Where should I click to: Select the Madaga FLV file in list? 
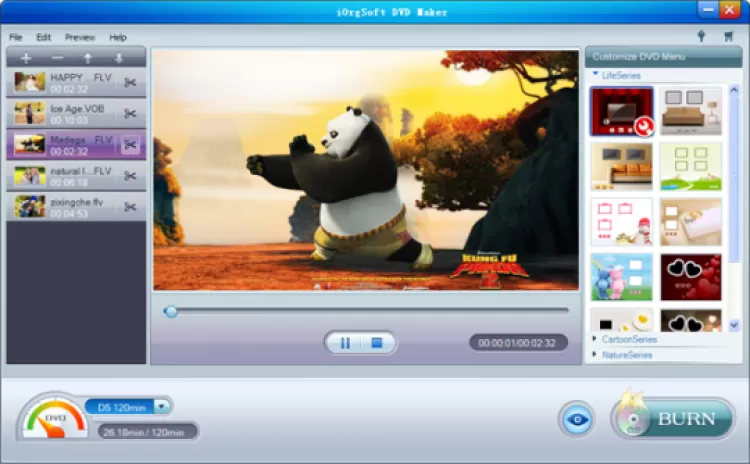click(x=76, y=144)
